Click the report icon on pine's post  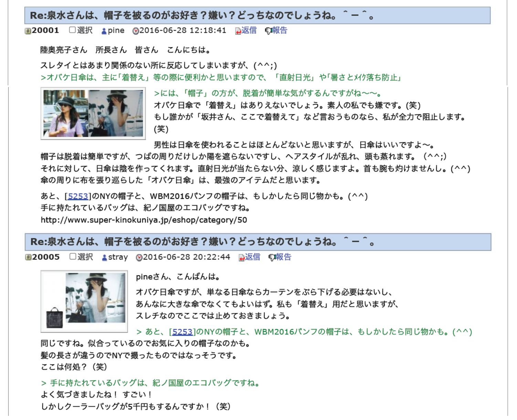[x=268, y=31]
